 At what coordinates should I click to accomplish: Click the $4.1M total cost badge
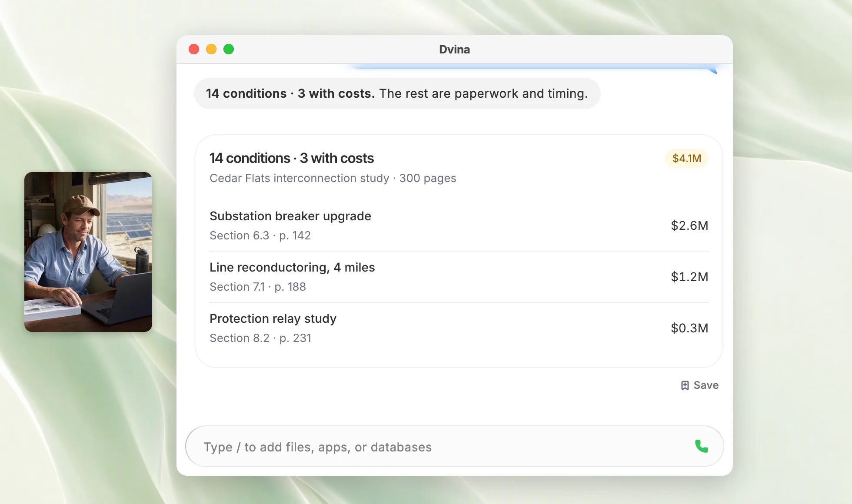[x=686, y=158]
